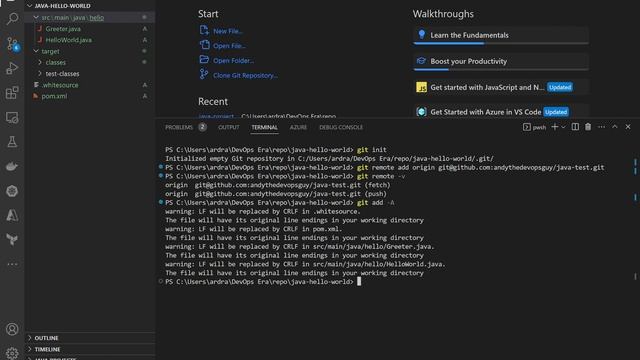Close the terminal panel

[x=628, y=127]
